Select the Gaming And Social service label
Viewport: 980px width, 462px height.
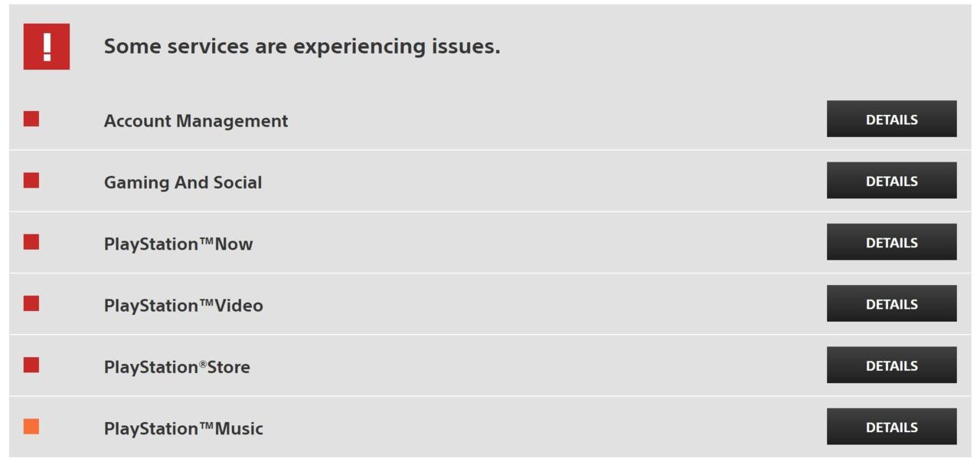click(x=183, y=182)
